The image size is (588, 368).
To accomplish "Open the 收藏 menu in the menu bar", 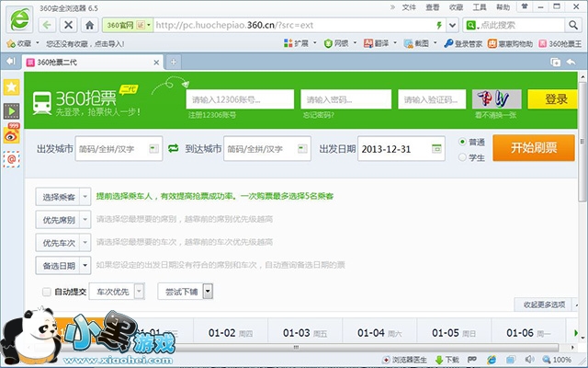I will click(x=456, y=7).
